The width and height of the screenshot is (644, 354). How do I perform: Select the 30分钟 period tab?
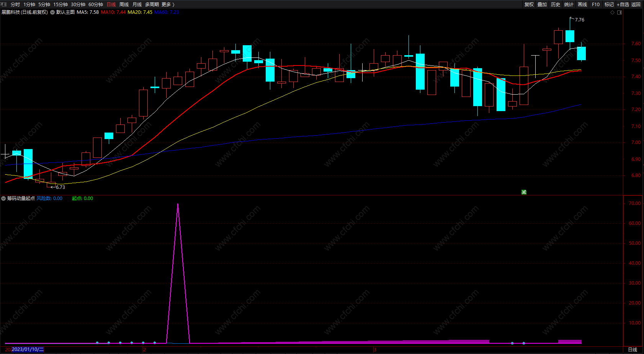tap(78, 4)
